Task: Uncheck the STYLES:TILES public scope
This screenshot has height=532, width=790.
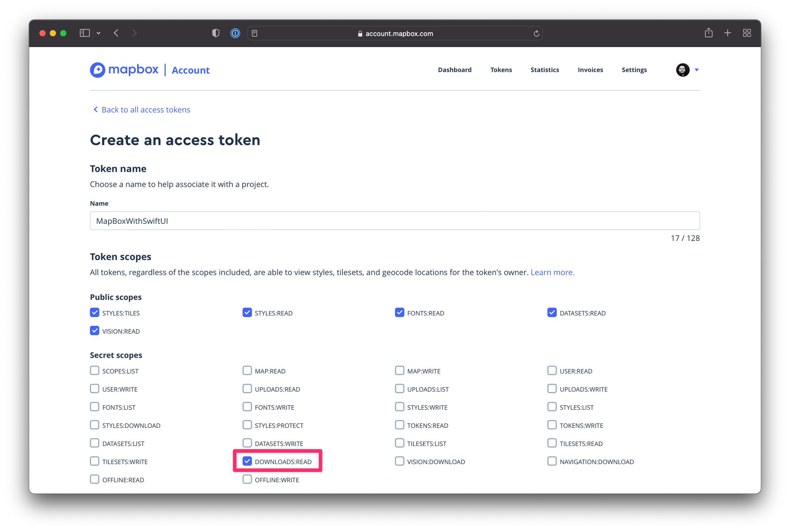Action: pos(94,313)
